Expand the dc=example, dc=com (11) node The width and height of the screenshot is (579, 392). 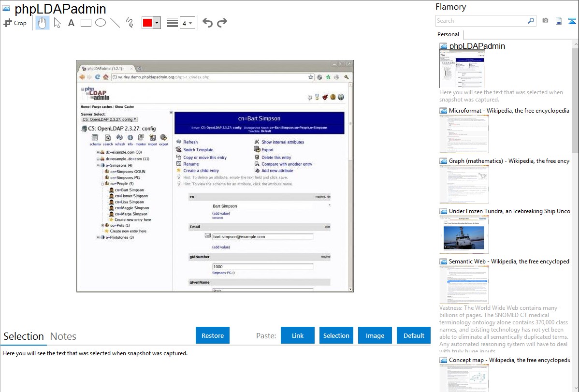point(98,159)
